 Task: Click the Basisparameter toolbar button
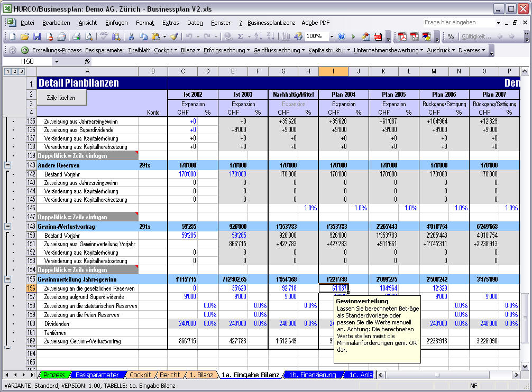pyautogui.click(x=105, y=50)
